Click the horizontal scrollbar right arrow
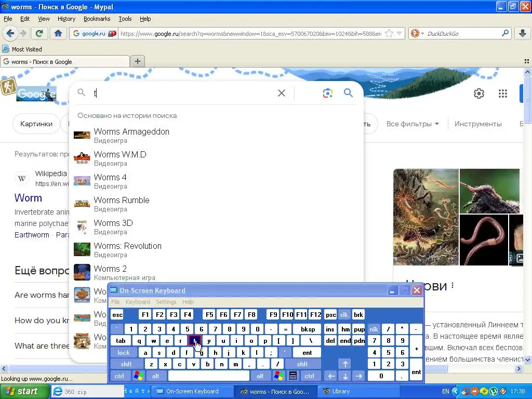532x399 pixels. coord(519,368)
